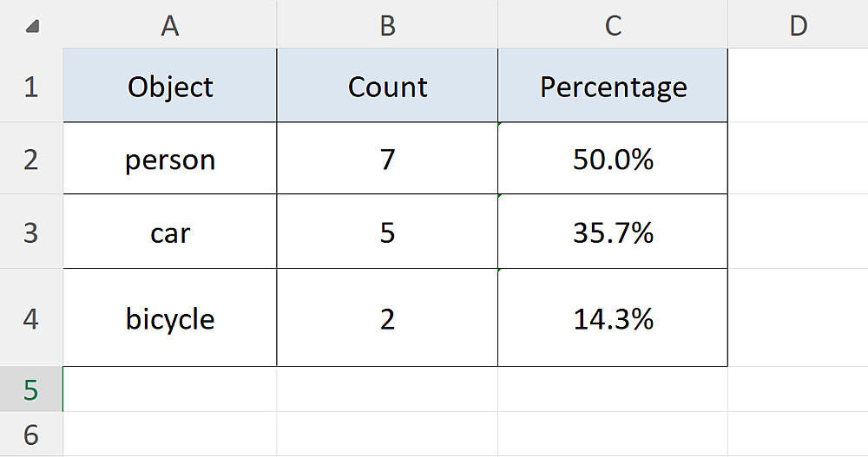868x457 pixels.
Task: Select column A header
Action: (170, 26)
